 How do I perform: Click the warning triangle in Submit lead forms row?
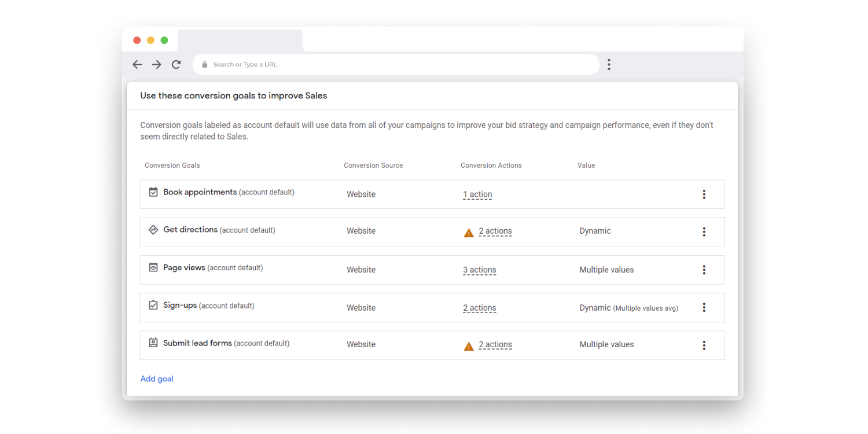coord(469,346)
